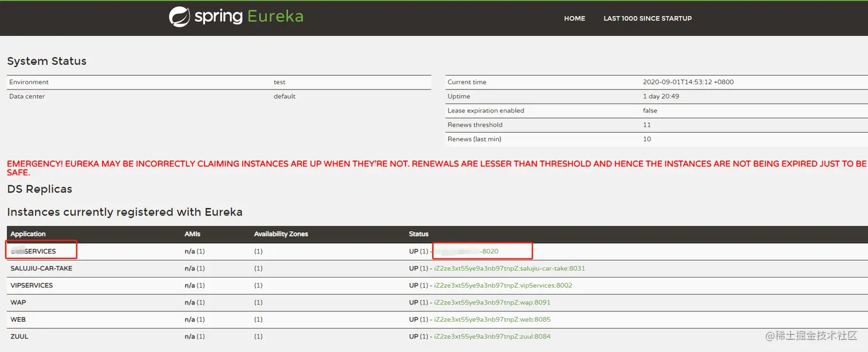
Task: Select the renews last min value 10
Action: pyautogui.click(x=647, y=139)
